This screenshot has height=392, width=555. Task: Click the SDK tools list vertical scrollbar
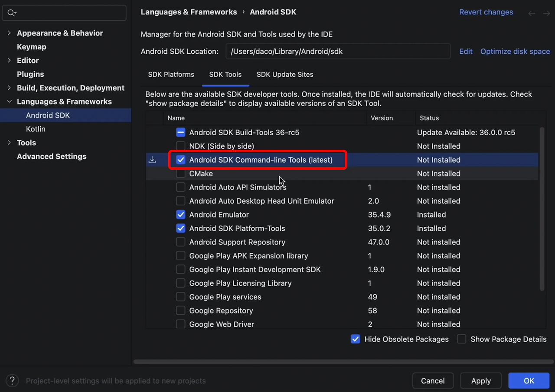coord(542,209)
